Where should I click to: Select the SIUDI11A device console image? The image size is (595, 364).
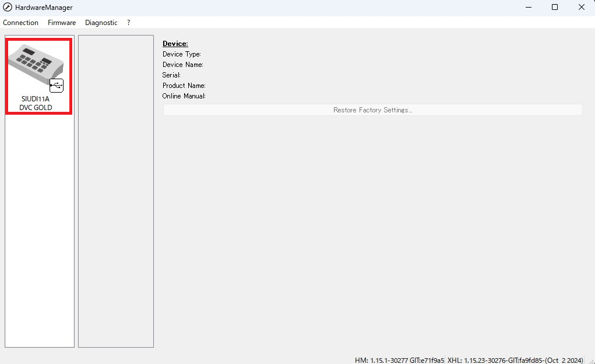click(x=35, y=63)
